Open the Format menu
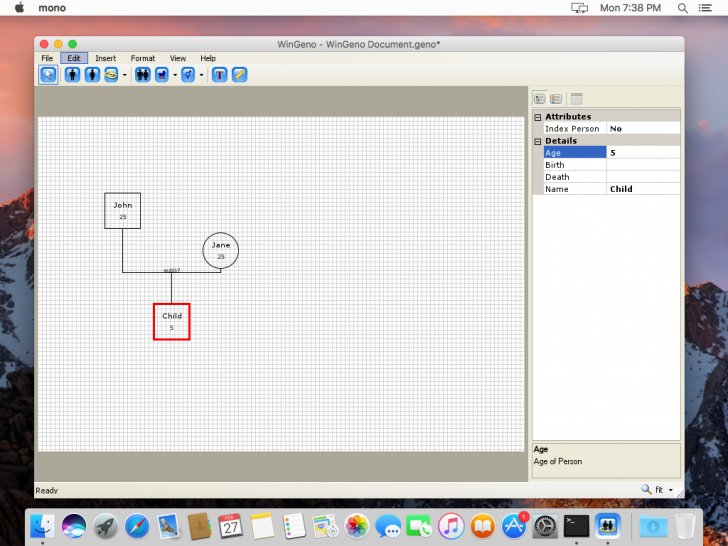This screenshot has height=546, width=728. click(x=143, y=58)
